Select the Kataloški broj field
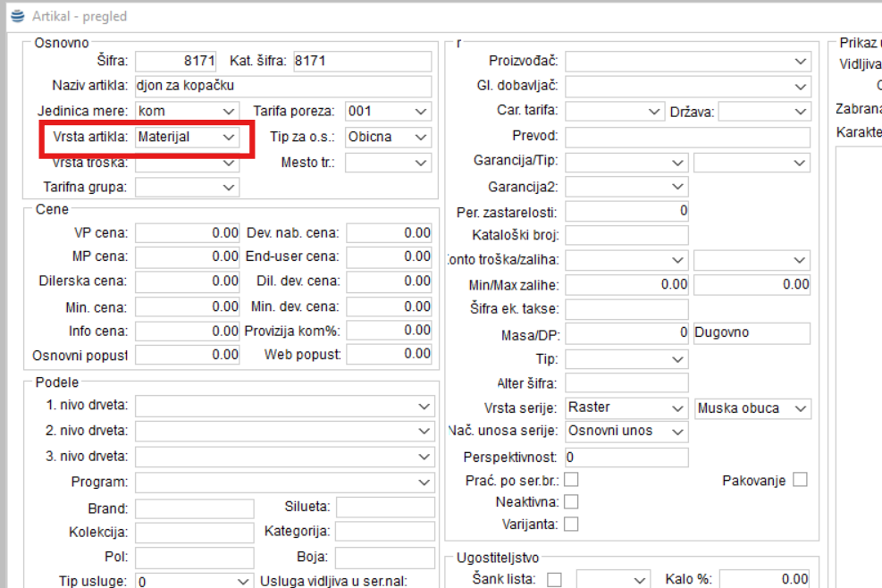Screen dimensions: 882x588 tap(626, 236)
